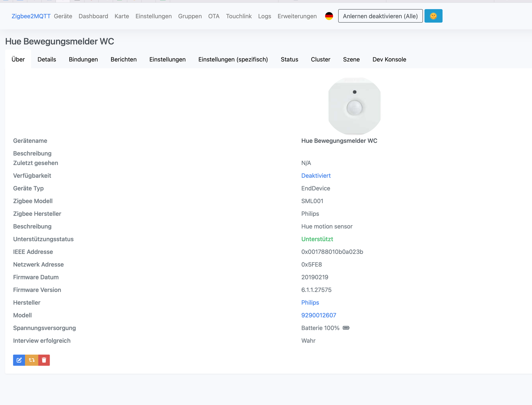Switch to the Details tab
532x405 pixels.
tap(47, 59)
